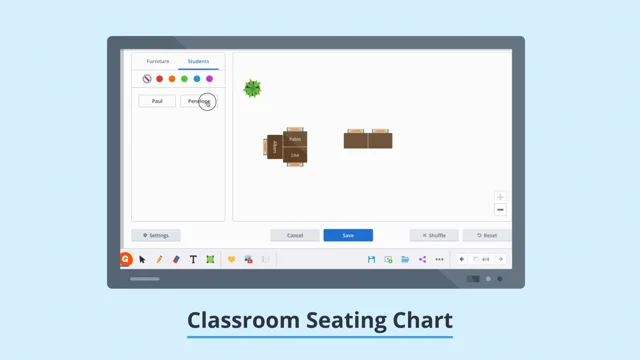This screenshot has height=360, width=640.
Task: Go to the previous page arrow
Action: (x=462, y=259)
